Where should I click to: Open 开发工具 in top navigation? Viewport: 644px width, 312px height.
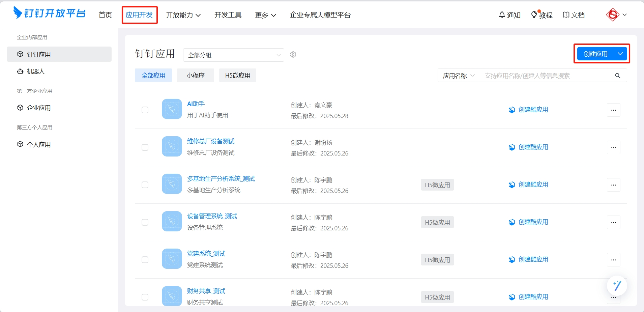tap(228, 15)
